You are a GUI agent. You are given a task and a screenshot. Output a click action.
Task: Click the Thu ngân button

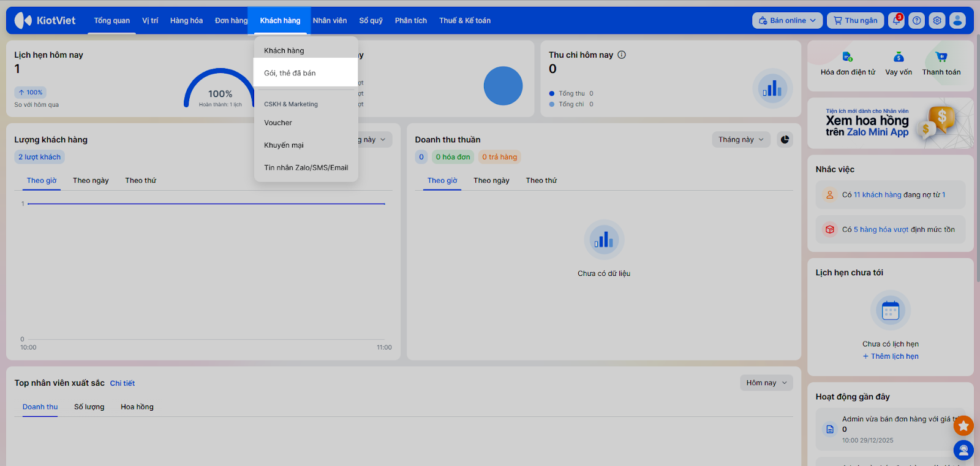855,21
